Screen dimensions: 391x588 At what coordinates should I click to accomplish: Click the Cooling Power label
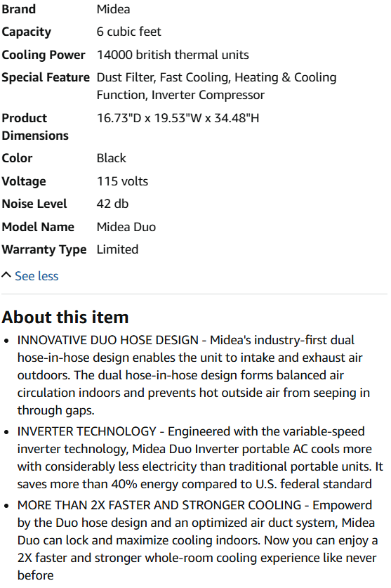44,55
